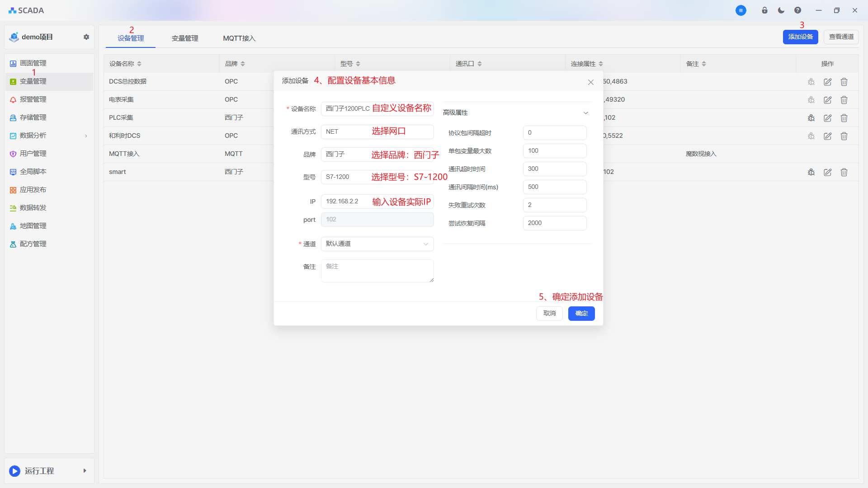Sort by 品牌 column
This screenshot has height=488, width=868.
click(x=243, y=64)
